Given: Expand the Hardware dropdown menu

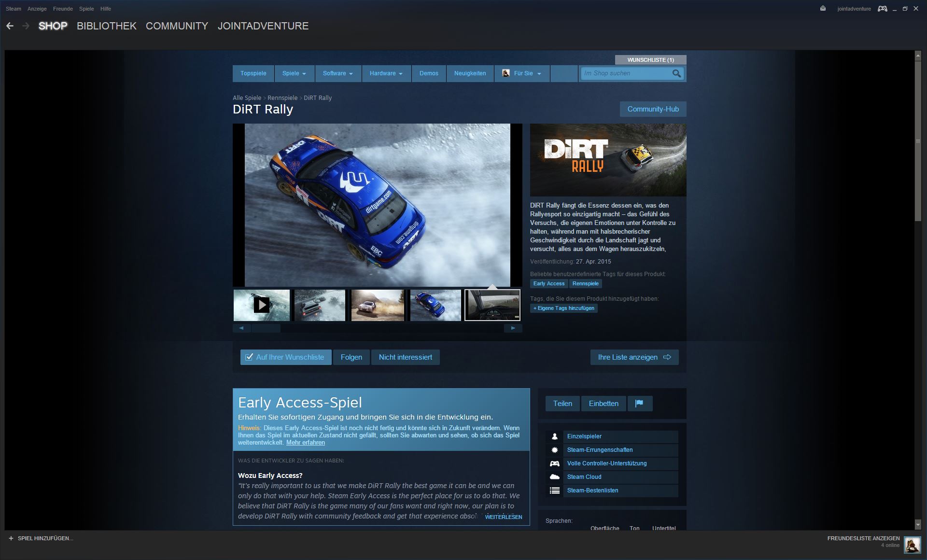Looking at the screenshot, I should click(x=386, y=73).
